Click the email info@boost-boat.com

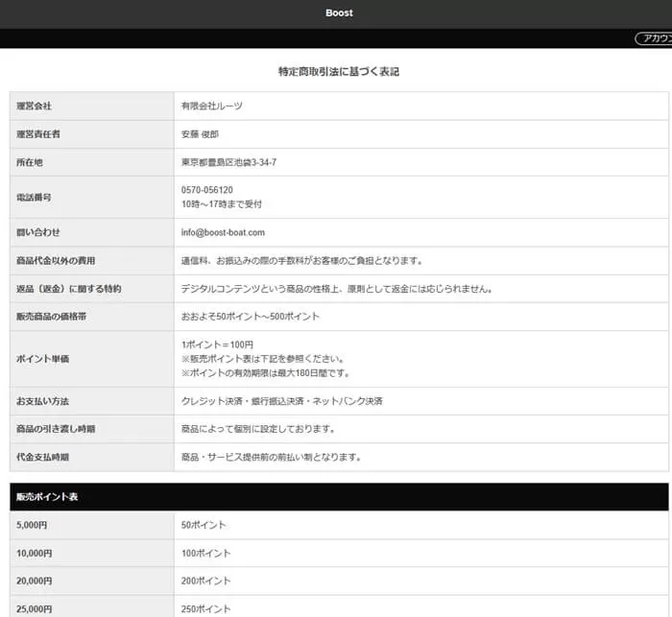click(x=223, y=232)
